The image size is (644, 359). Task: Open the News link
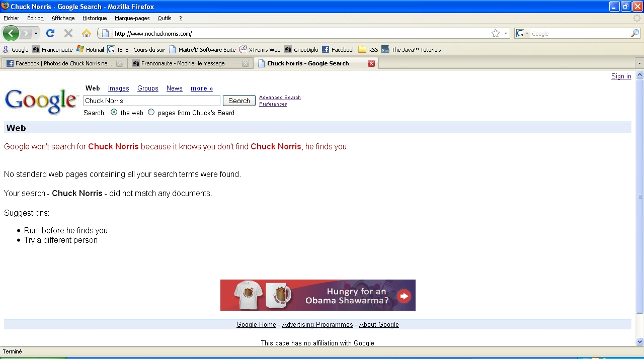pos(175,88)
